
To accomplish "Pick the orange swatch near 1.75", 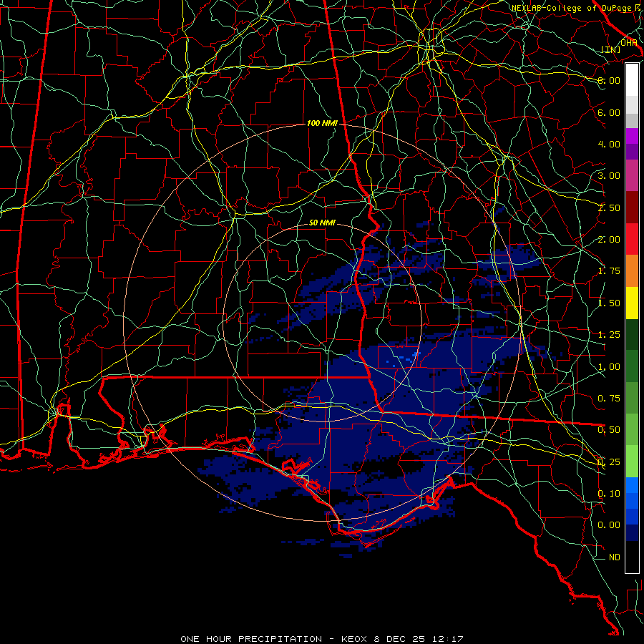I will pos(632,270).
